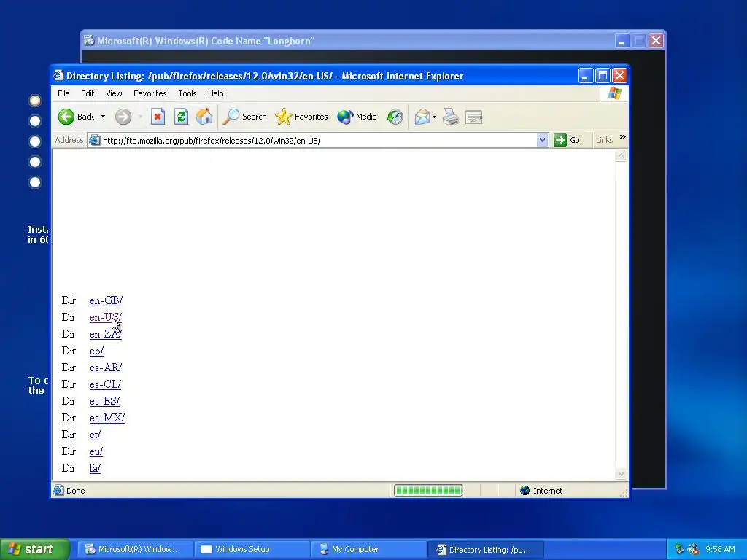Open the en-GB/ directory link

coord(106,300)
